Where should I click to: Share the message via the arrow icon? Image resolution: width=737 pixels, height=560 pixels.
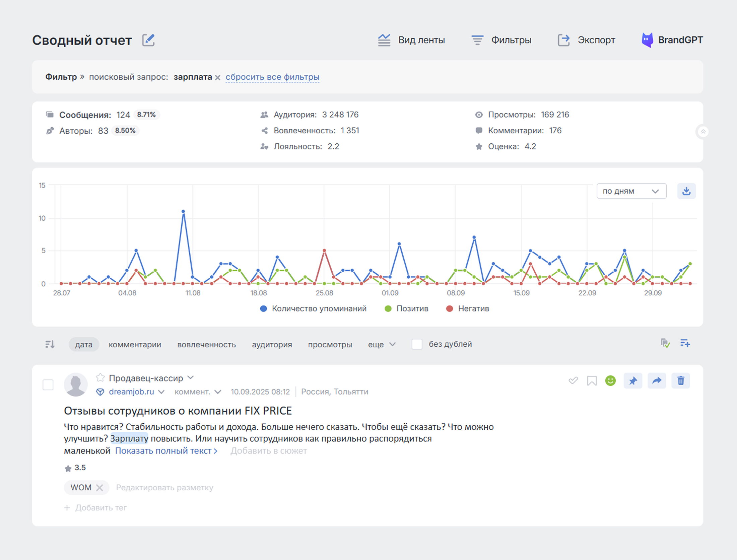tap(657, 381)
